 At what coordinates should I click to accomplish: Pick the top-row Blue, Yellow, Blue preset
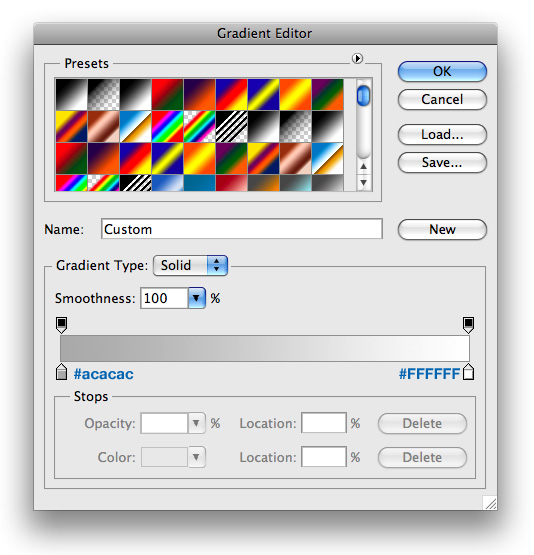pyautogui.click(x=263, y=95)
